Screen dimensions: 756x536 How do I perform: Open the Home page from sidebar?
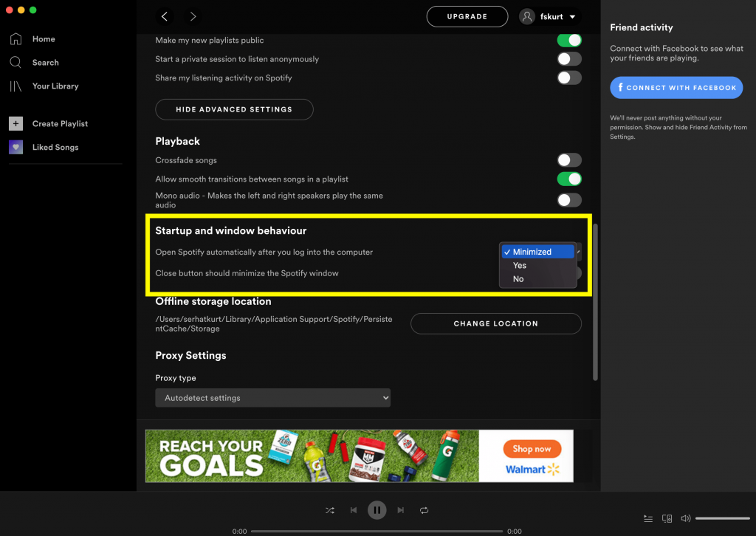pos(43,38)
